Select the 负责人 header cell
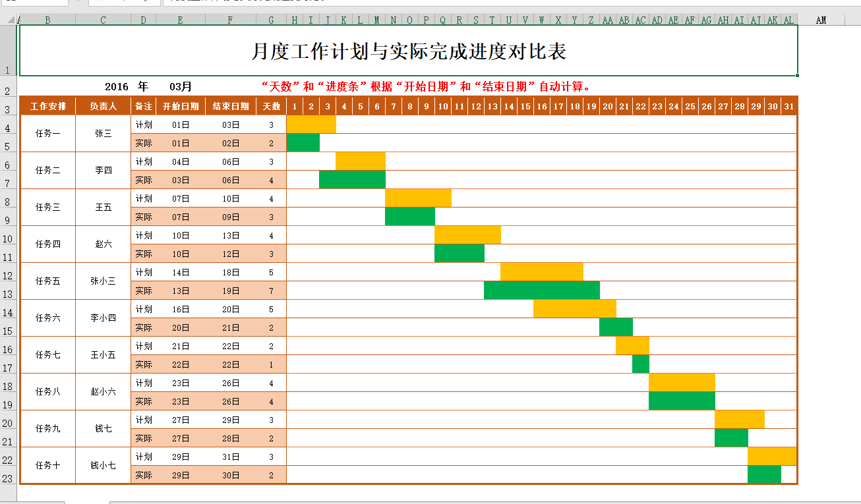The height and width of the screenshot is (504, 861). click(104, 105)
